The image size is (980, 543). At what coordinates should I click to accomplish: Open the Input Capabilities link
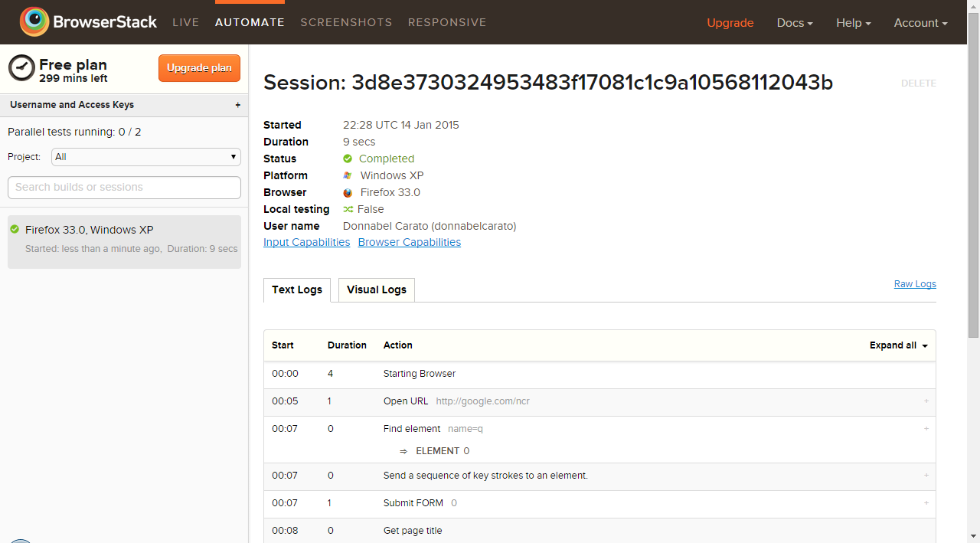[x=306, y=242]
